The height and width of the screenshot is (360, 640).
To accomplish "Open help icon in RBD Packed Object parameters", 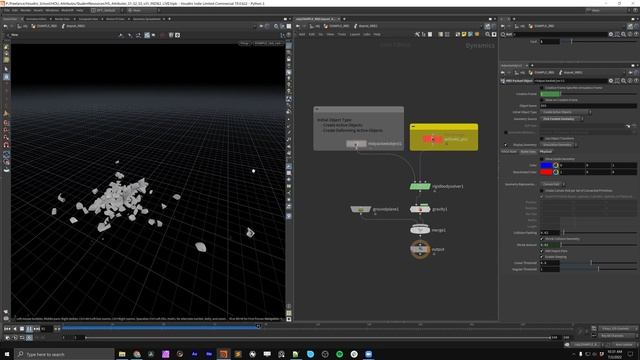I will click(636, 81).
